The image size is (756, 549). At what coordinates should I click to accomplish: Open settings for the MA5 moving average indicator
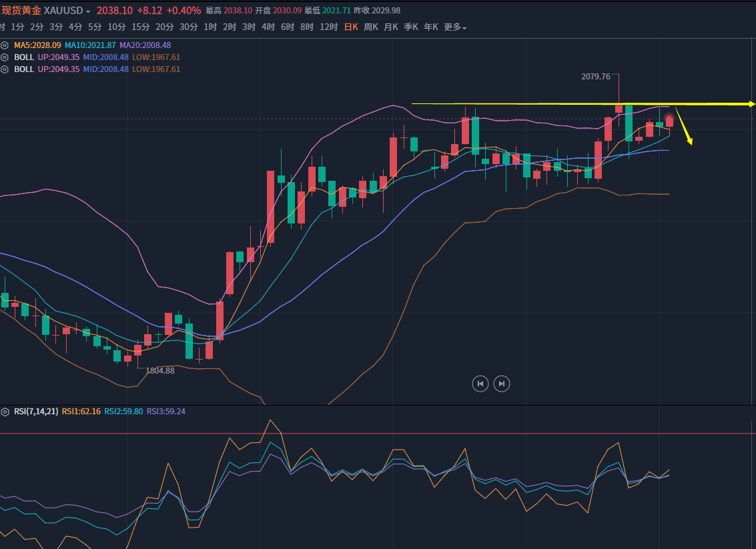tap(5, 45)
